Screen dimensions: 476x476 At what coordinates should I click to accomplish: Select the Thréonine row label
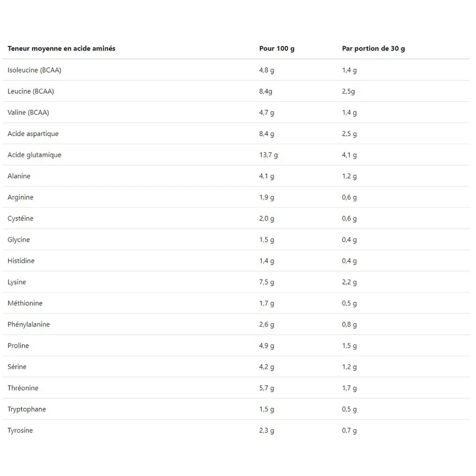pyautogui.click(x=23, y=388)
